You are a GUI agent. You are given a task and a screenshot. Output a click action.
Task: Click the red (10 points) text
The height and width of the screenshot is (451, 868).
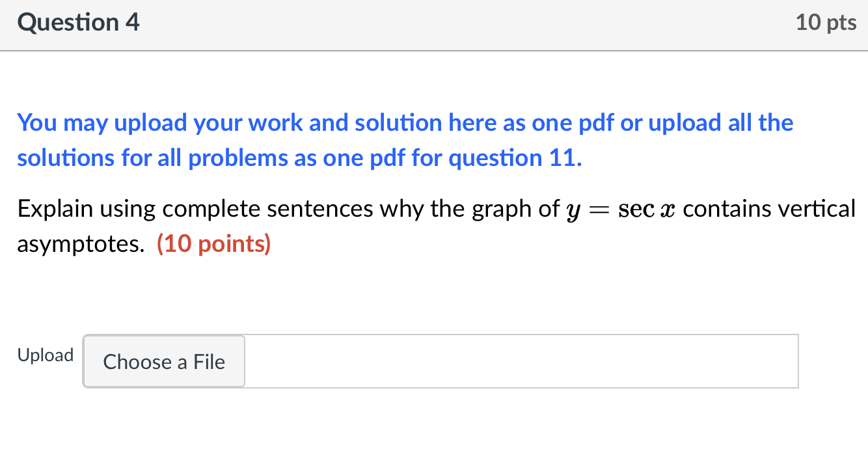pos(215,243)
